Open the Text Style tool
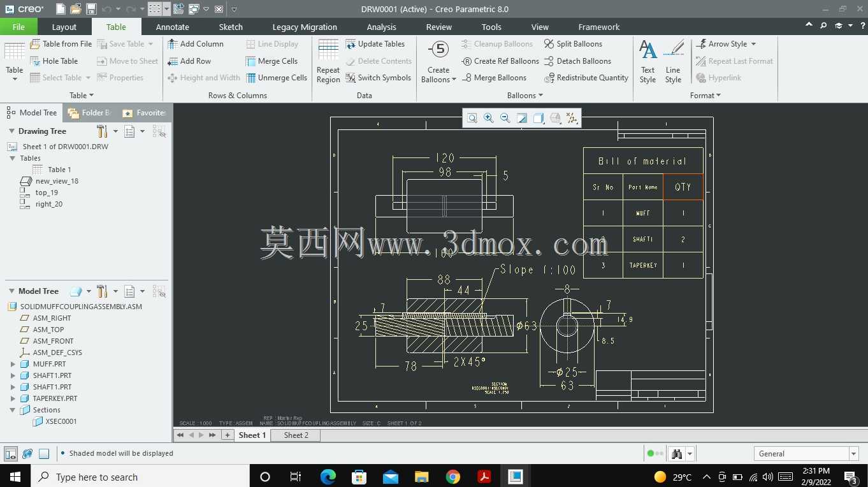 pyautogui.click(x=647, y=62)
